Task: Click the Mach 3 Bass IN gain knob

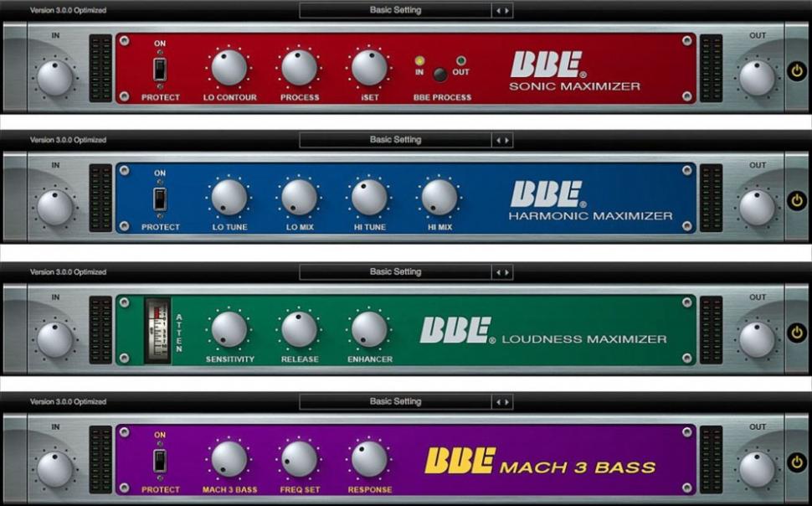Action: [x=55, y=469]
